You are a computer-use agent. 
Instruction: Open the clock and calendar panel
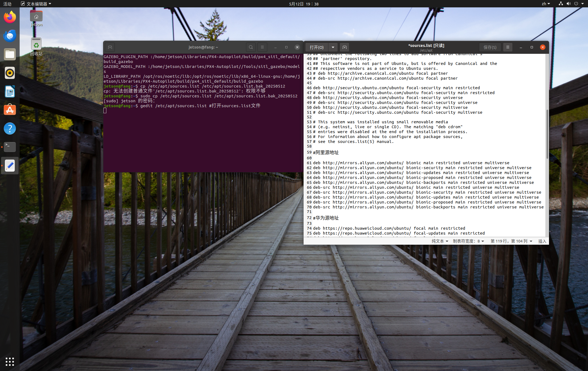(x=304, y=4)
